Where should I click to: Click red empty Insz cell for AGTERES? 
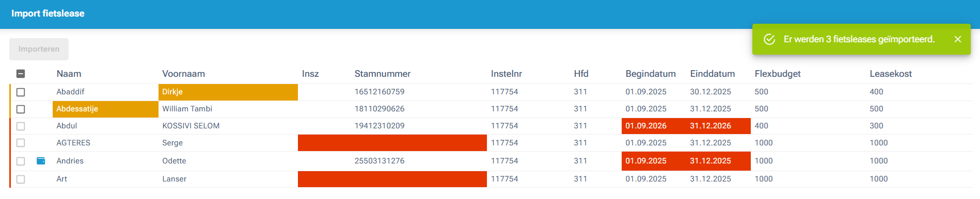[x=392, y=143]
